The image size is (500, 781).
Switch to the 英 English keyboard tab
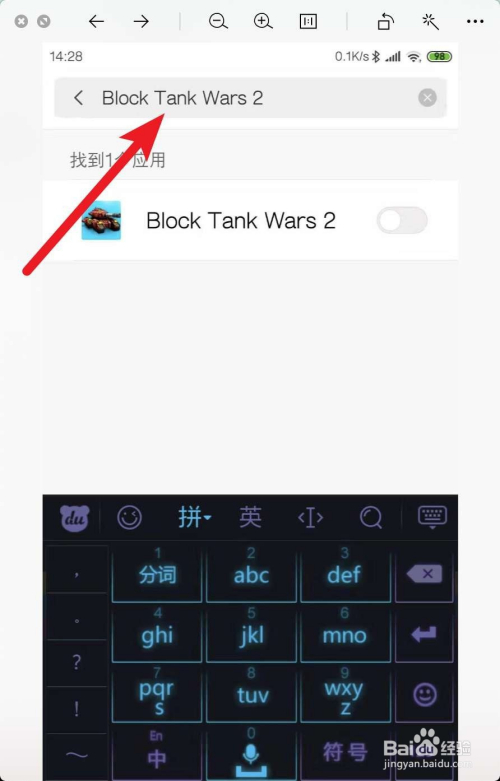click(250, 518)
